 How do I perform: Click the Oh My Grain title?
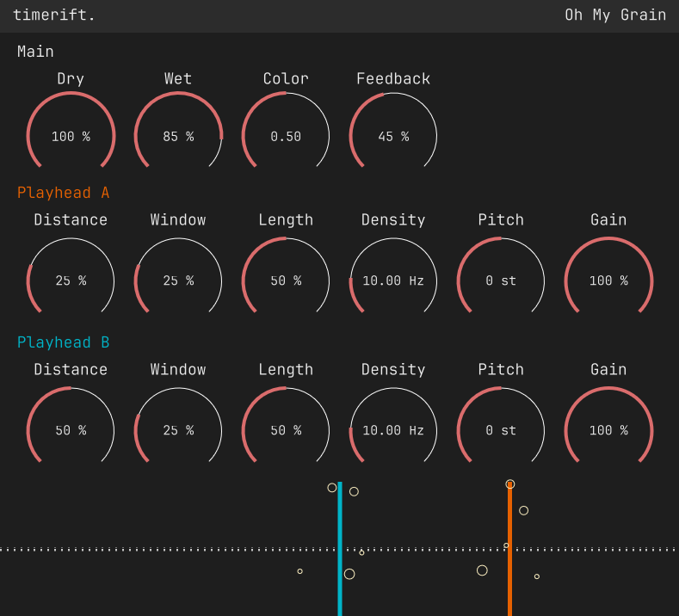[x=615, y=15]
